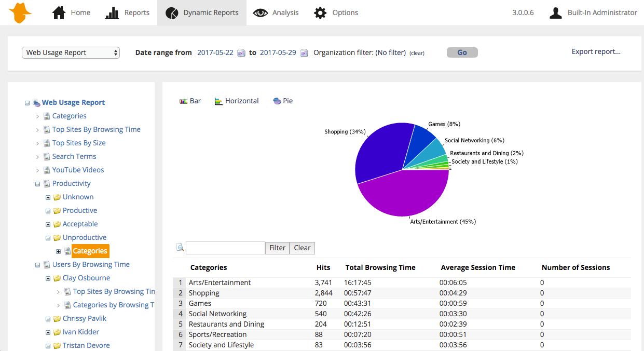Click the magnifying glass search icon

180,248
